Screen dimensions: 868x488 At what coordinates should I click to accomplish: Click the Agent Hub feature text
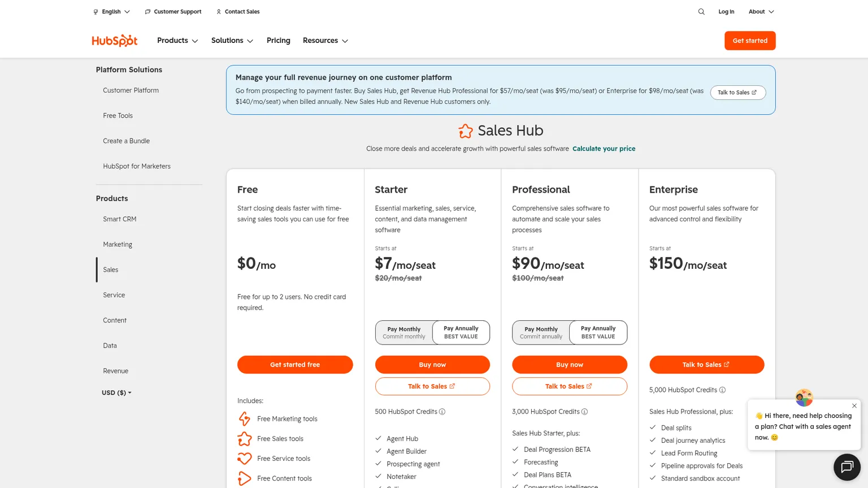point(402,439)
